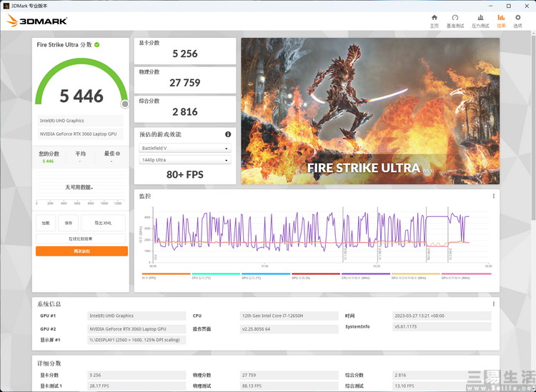536x392 pixels.
Task: Toggle the purple CPU clock (MHz) legend
Action: click(366, 276)
